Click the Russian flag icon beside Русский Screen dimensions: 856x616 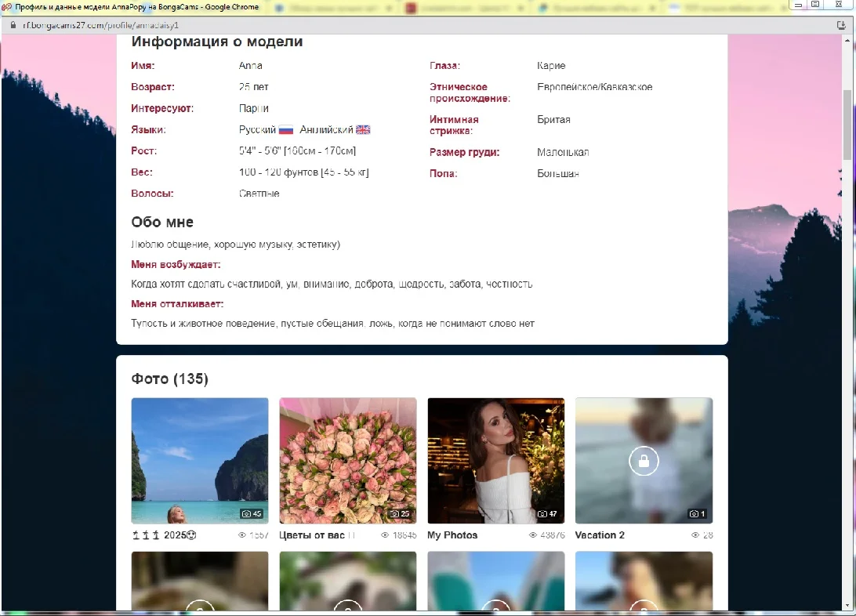click(x=286, y=130)
